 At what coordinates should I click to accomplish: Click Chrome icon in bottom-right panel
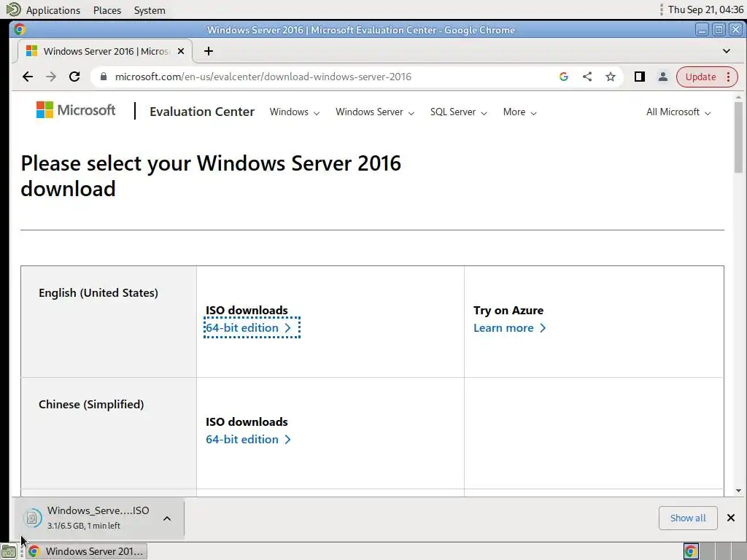tap(691, 551)
